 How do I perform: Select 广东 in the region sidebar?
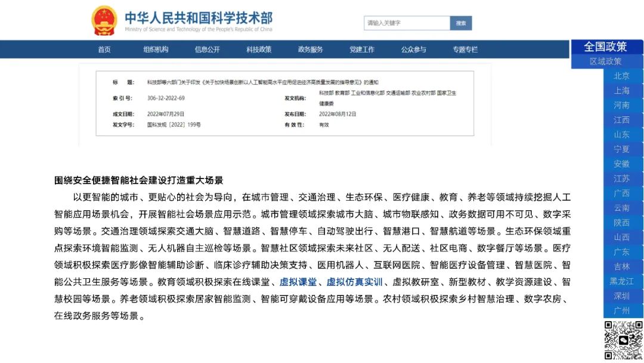622,252
